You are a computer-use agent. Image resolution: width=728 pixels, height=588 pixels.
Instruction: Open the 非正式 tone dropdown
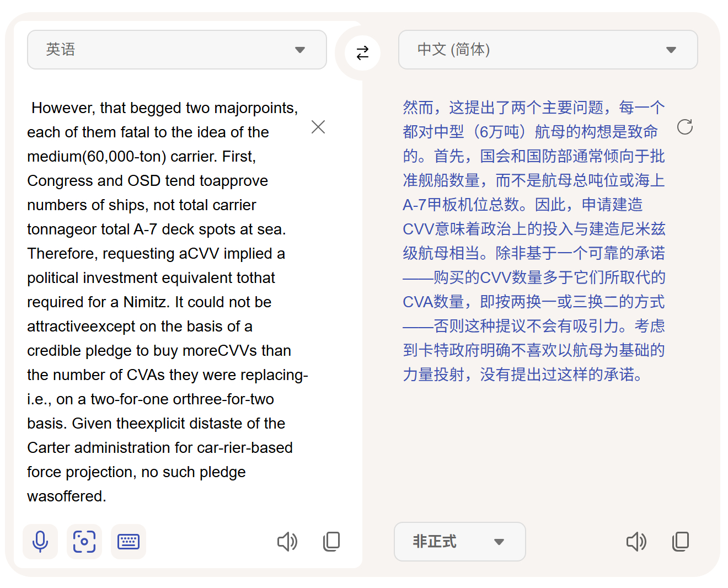tap(460, 542)
